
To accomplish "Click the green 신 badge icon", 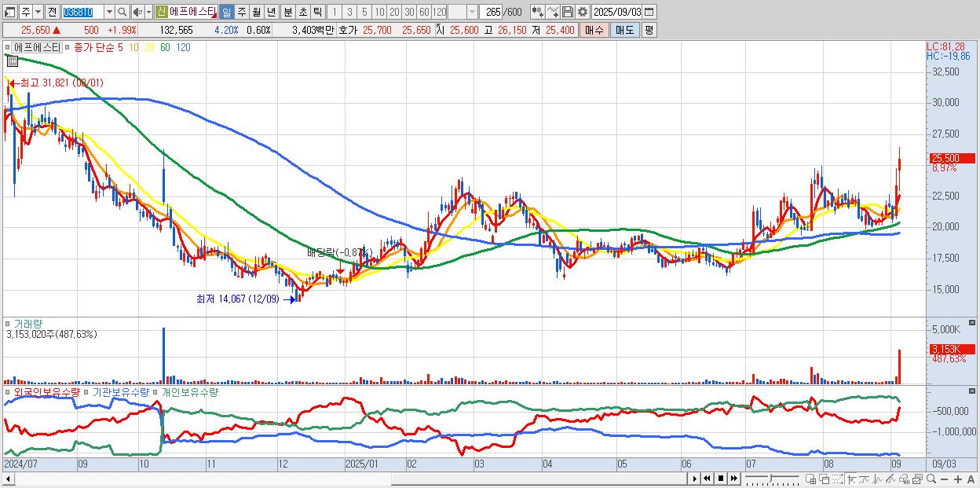I will 161,12.
